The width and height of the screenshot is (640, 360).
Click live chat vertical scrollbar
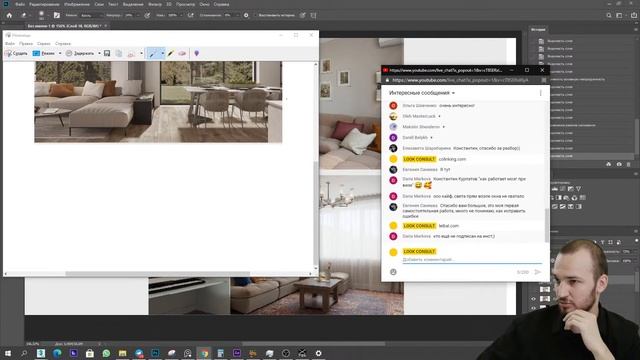pos(547,225)
